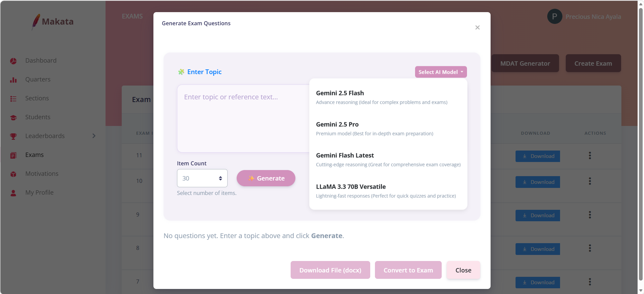Open actions menu for exam 11
The height and width of the screenshot is (294, 644).
coord(590,156)
